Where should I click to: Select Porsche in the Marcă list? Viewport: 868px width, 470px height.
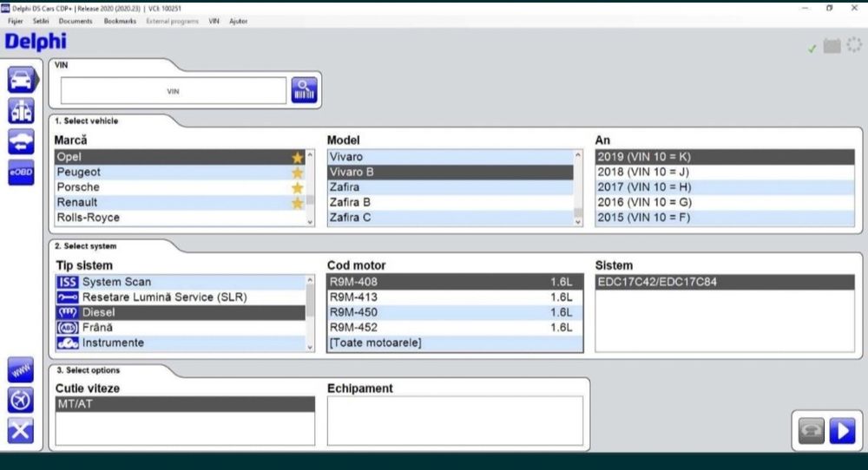coord(180,187)
